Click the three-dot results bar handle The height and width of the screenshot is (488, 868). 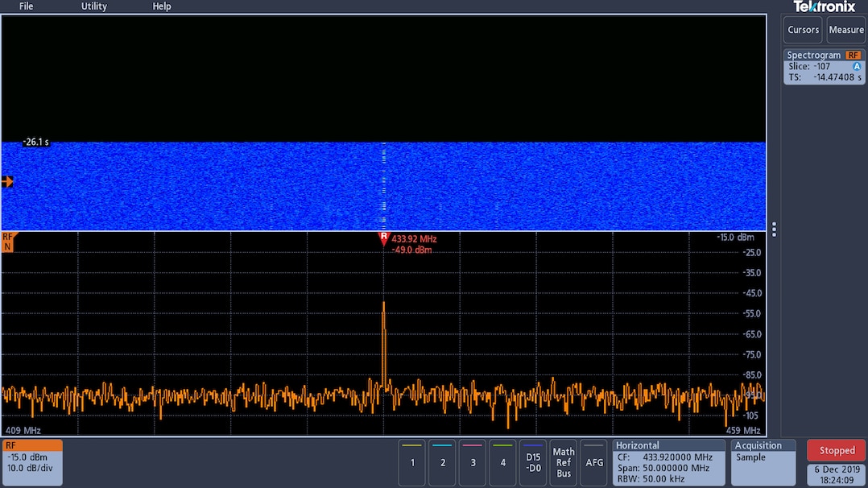tap(774, 230)
